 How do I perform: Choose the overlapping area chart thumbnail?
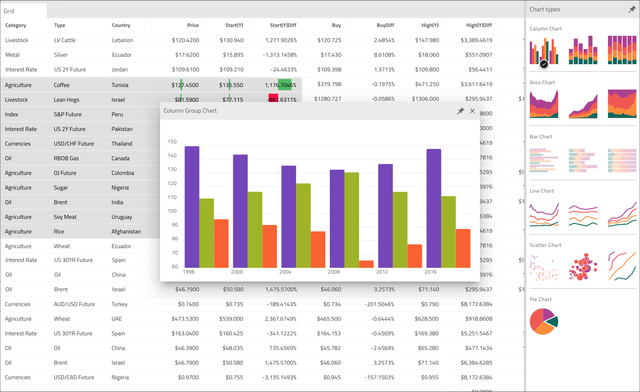[x=544, y=104]
